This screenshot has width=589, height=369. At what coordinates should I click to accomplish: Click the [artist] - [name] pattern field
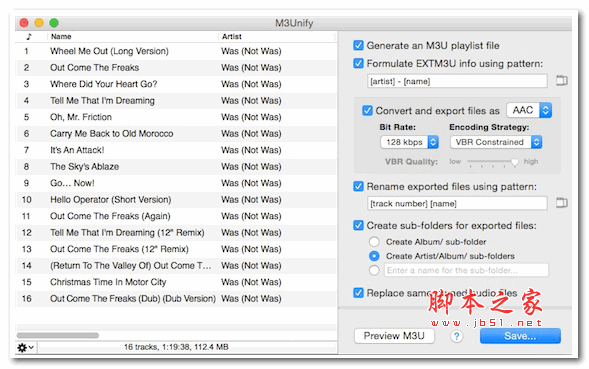pyautogui.click(x=457, y=81)
